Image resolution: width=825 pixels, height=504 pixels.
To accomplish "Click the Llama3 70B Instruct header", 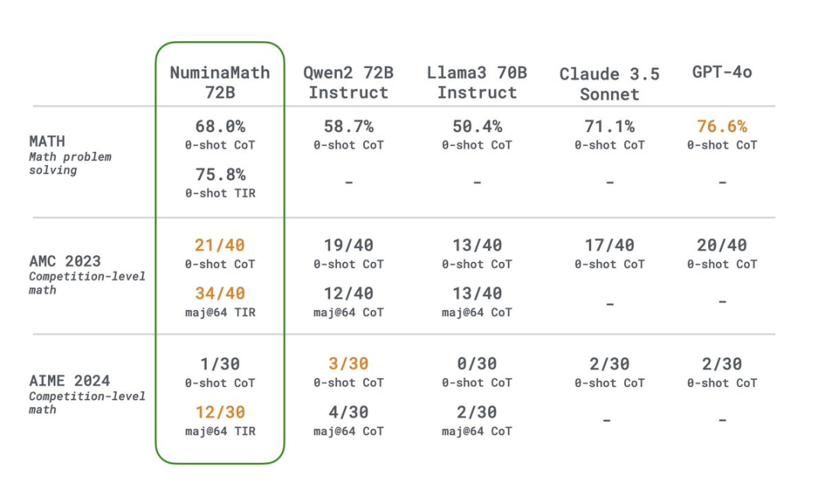I will [x=477, y=82].
